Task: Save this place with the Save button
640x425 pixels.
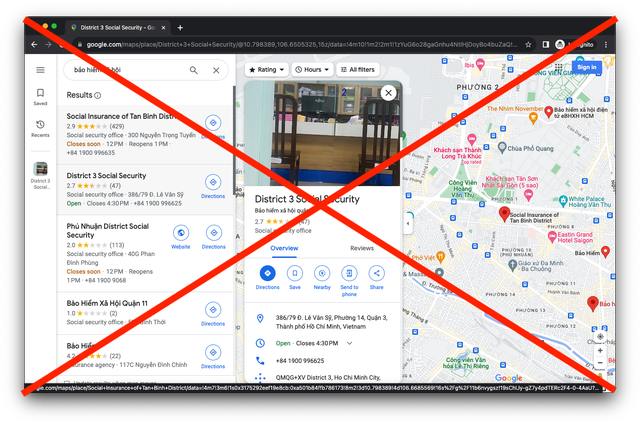Action: coord(295,278)
